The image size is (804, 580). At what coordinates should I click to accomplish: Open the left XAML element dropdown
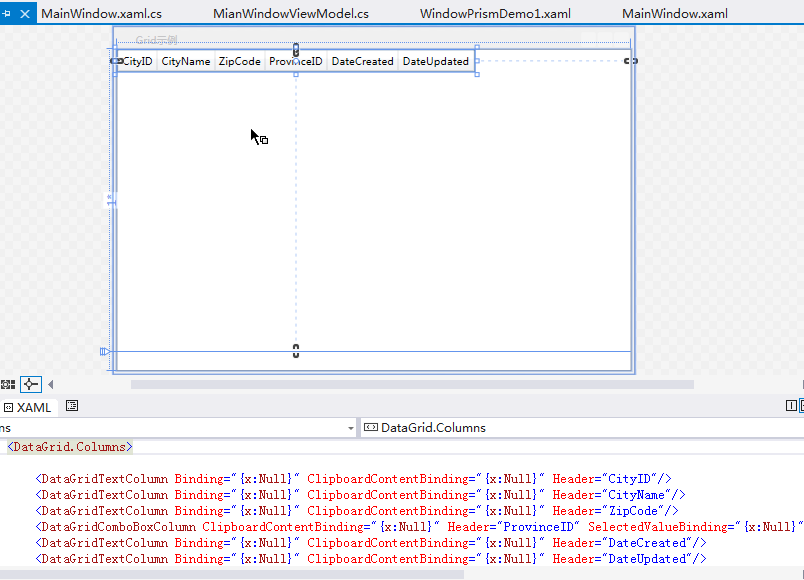tap(351, 428)
